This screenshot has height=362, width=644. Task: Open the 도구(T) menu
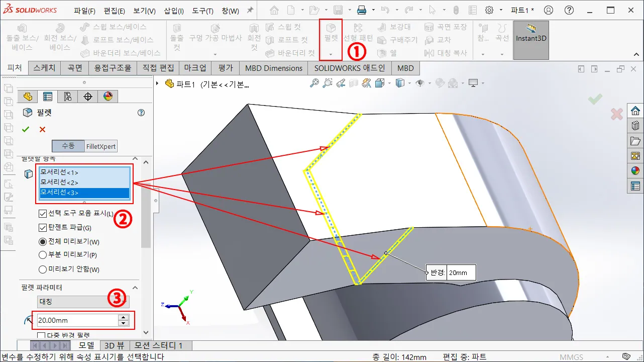(x=203, y=11)
